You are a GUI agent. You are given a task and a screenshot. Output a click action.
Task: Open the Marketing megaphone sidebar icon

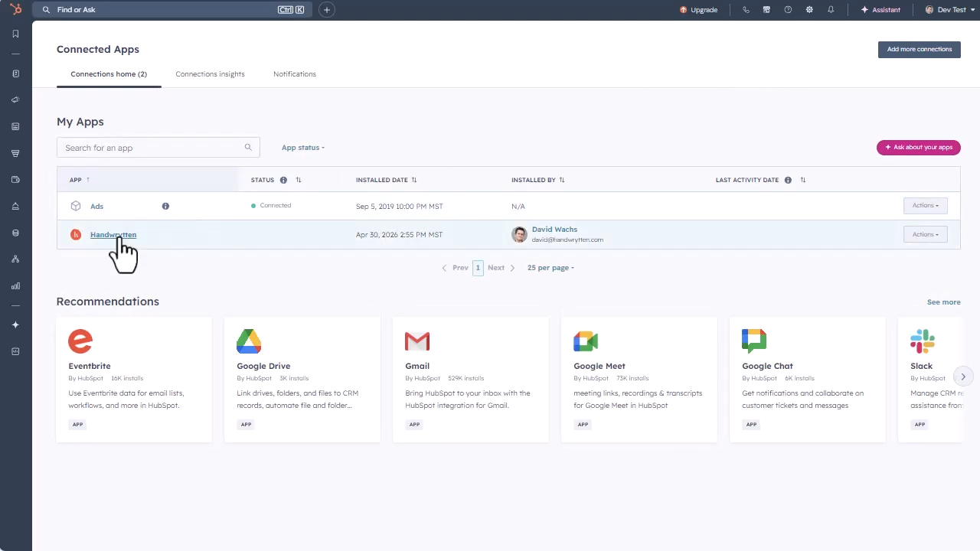pyautogui.click(x=15, y=100)
